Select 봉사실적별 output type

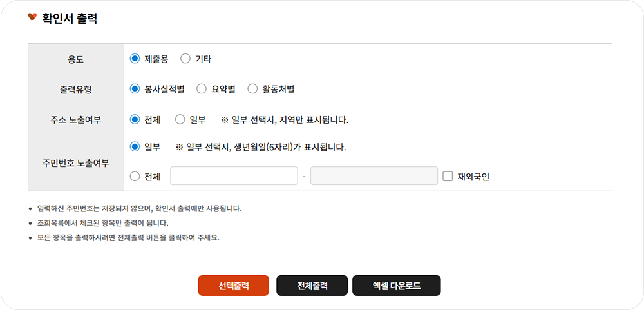click(135, 89)
